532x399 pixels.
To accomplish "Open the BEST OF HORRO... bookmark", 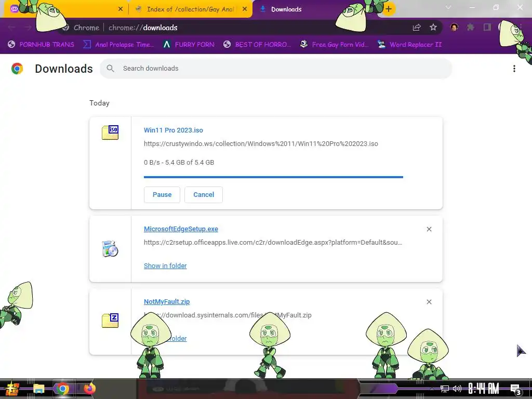I will coord(257,45).
